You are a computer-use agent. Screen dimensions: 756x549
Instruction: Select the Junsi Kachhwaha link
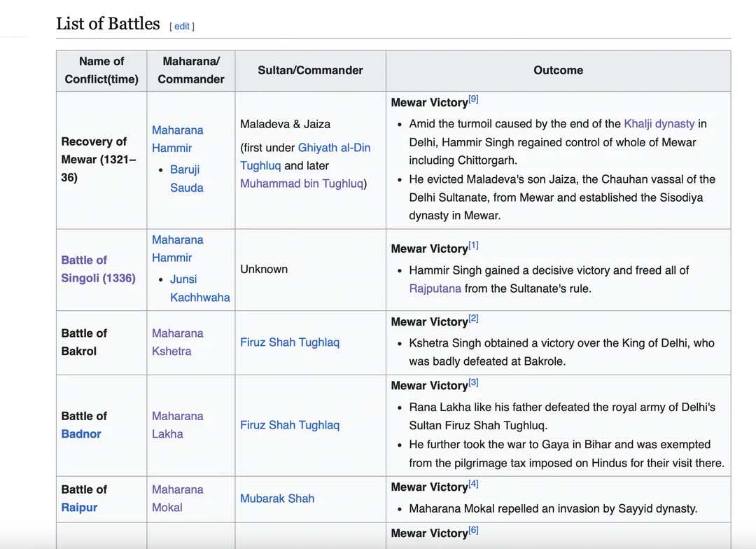click(x=199, y=288)
